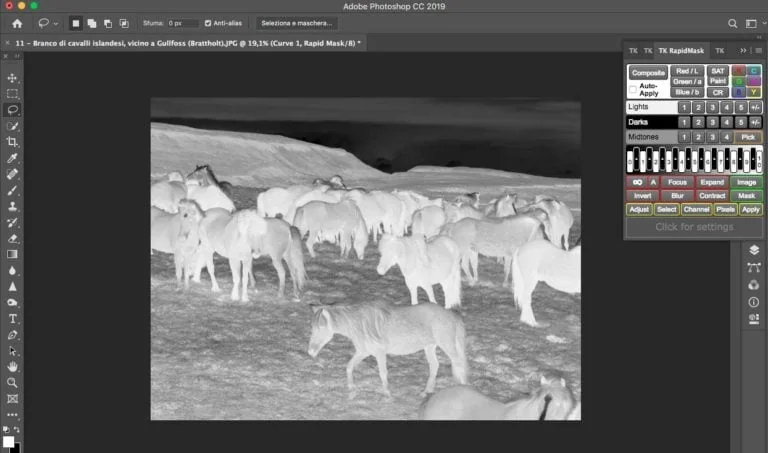Screen dimensions: 768x453
Task: Choose the Type tool
Action: pyautogui.click(x=13, y=318)
